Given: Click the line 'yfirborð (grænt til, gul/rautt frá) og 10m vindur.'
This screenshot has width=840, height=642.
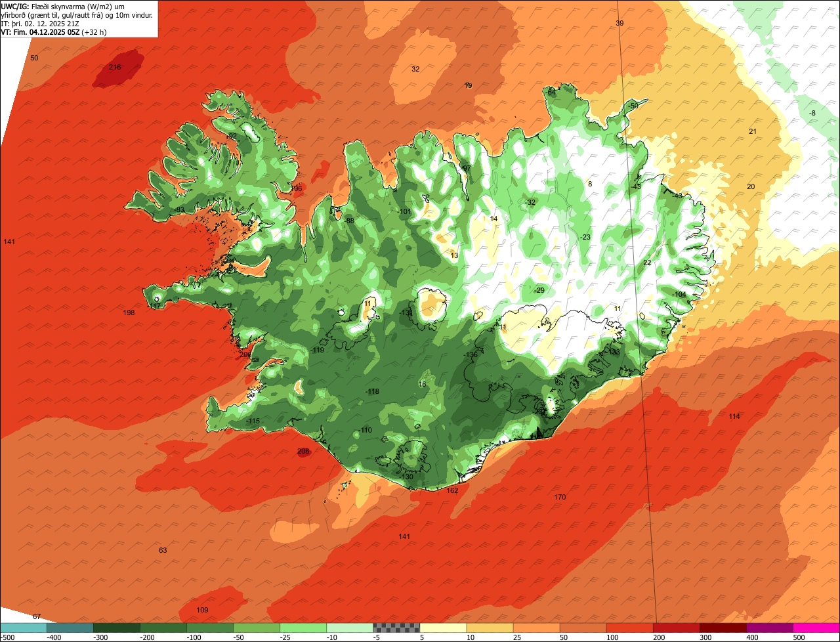Looking at the screenshot, I should coord(77,14).
